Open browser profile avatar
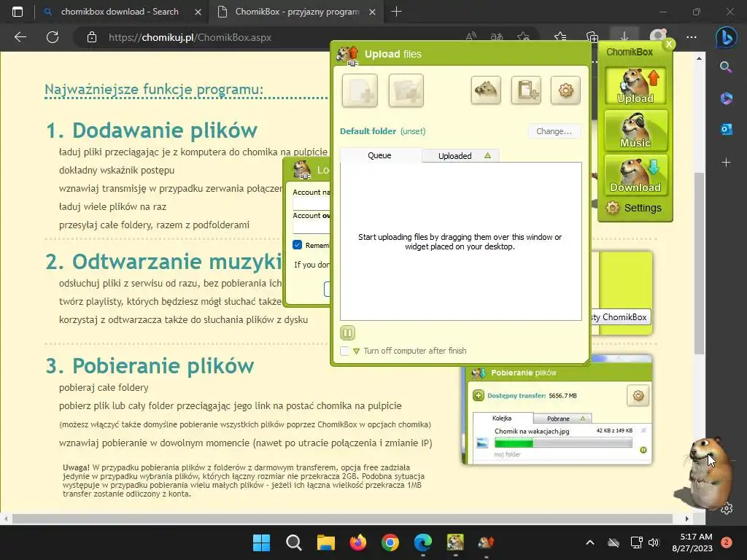The image size is (747, 560). coord(658,37)
